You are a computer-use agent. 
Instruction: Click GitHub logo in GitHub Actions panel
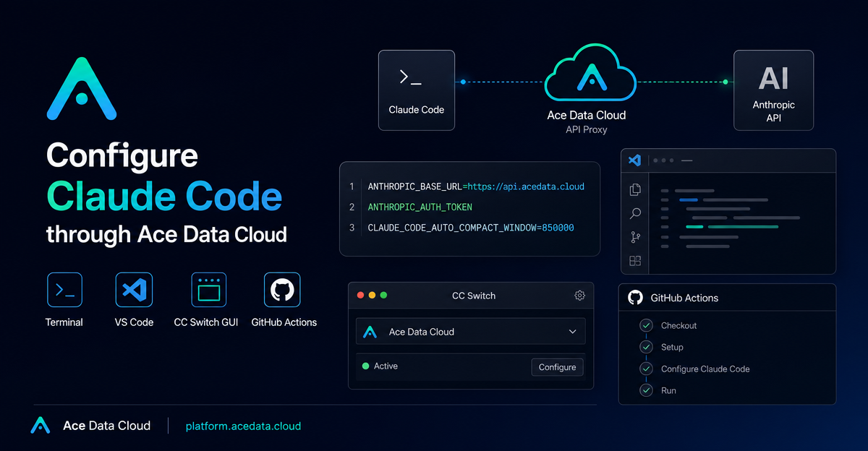coord(635,298)
